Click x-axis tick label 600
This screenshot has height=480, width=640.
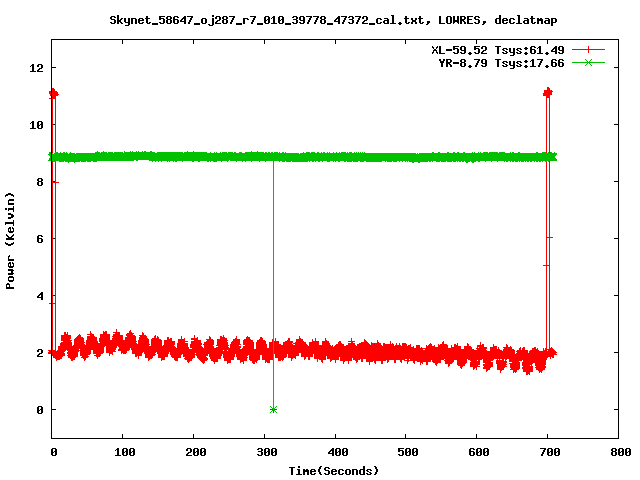(x=479, y=452)
